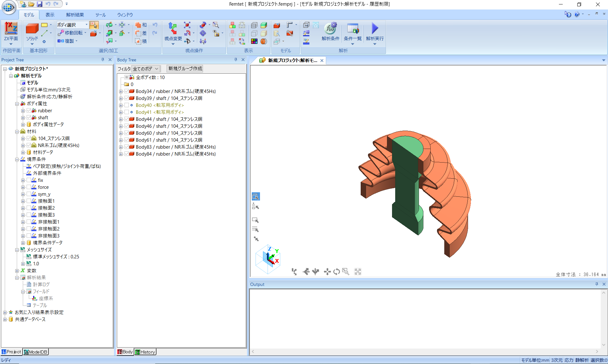
Task: Click the ZX平面 drawing plane icon
Action: click(11, 29)
